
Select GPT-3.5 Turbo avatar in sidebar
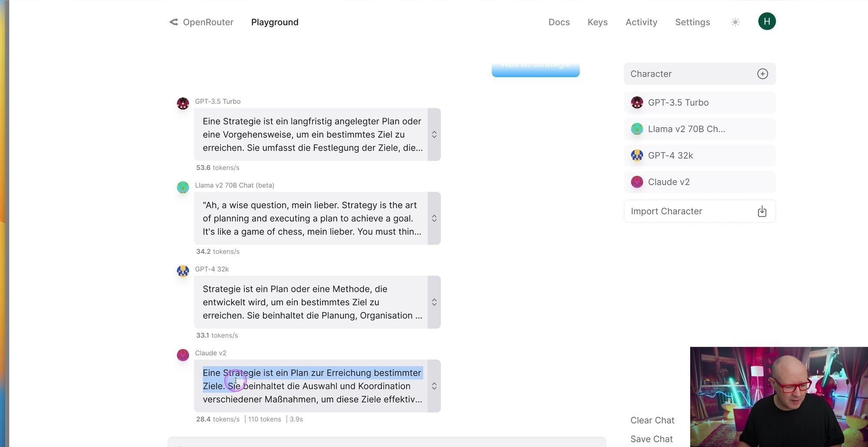pyautogui.click(x=637, y=103)
